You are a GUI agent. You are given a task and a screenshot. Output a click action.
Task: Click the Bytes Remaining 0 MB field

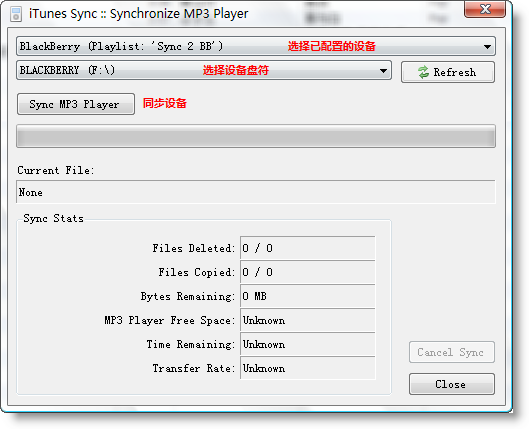[308, 296]
